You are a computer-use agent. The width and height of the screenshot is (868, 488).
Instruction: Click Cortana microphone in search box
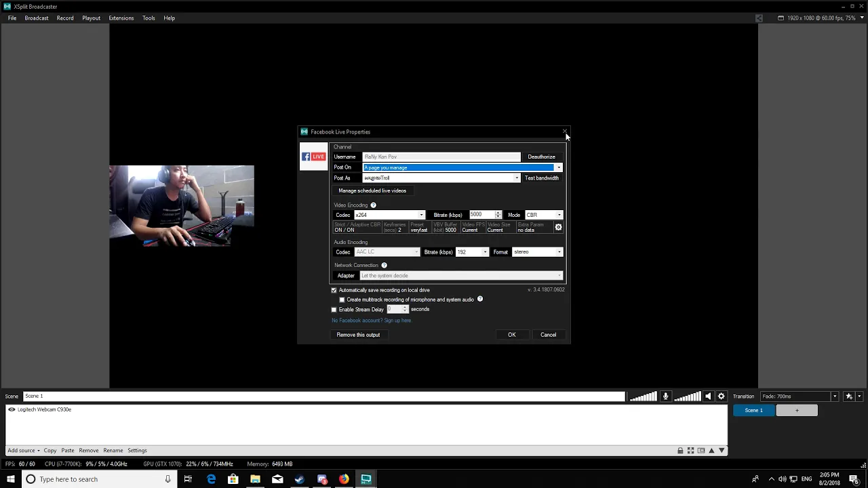click(x=167, y=479)
